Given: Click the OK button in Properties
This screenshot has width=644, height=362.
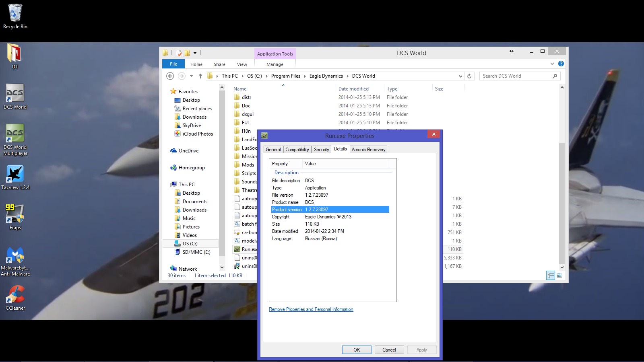Looking at the screenshot, I should coord(357,350).
